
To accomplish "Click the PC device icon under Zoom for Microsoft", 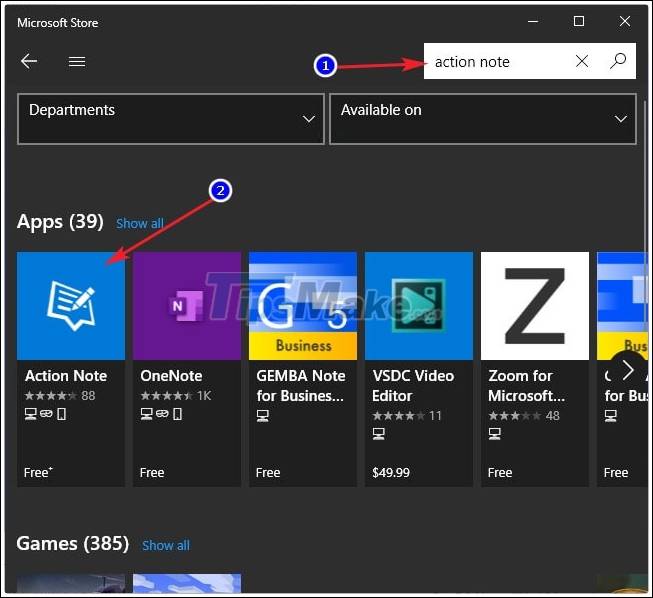I will 494,434.
